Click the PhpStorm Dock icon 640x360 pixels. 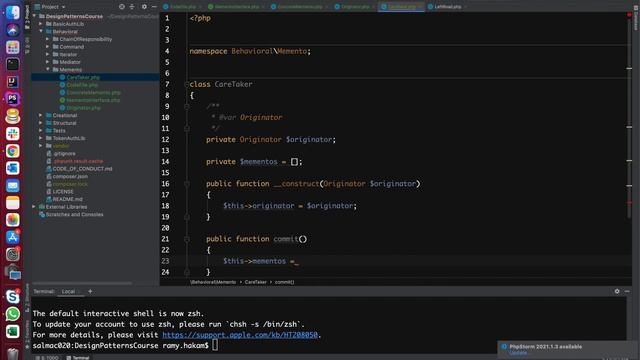13,99
